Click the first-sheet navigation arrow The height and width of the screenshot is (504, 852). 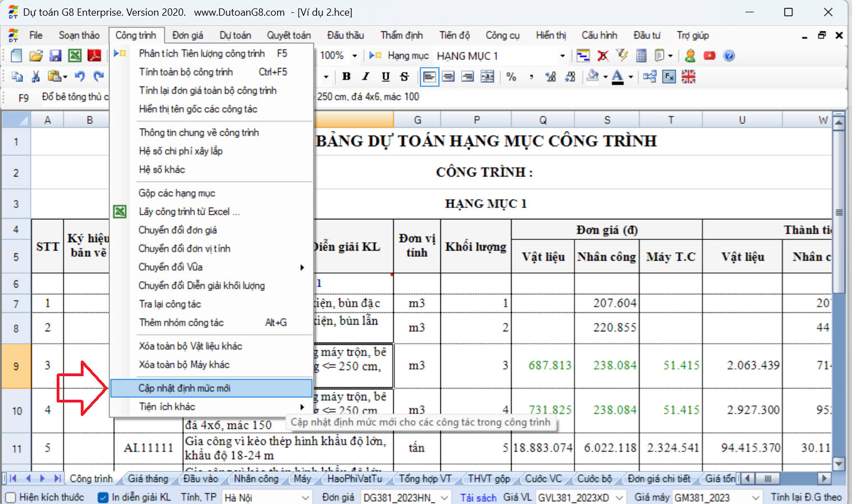tap(13, 479)
